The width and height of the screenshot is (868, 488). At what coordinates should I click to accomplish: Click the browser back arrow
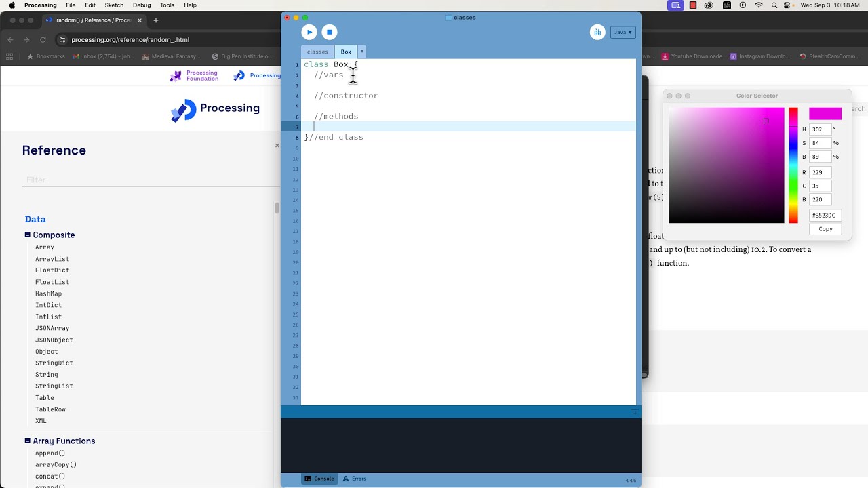(10, 39)
